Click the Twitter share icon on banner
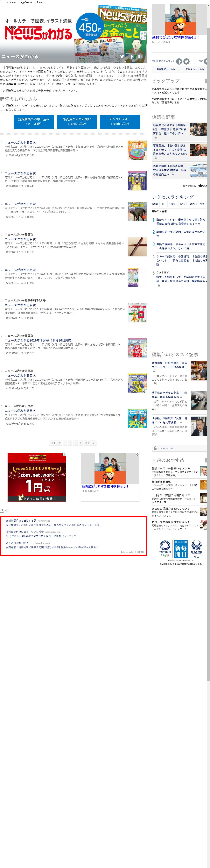 [x=122, y=57]
